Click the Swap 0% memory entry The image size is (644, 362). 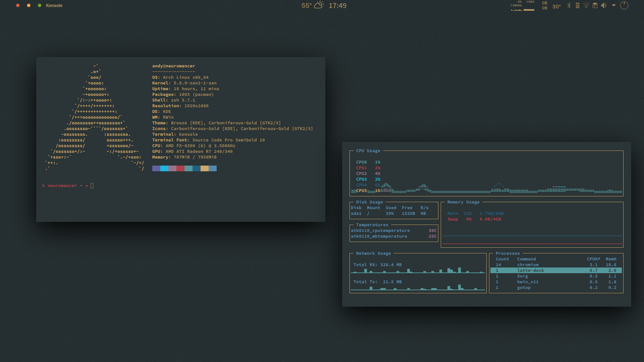tap(474, 219)
